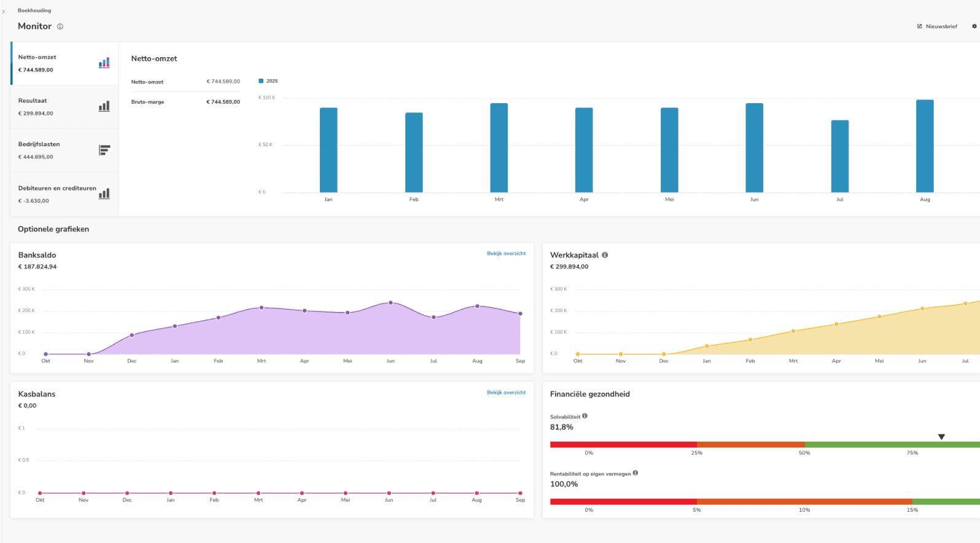Image resolution: width=980 pixels, height=543 pixels.
Task: Click the Banksaldo amount € 187.824,94
Action: coord(37,267)
